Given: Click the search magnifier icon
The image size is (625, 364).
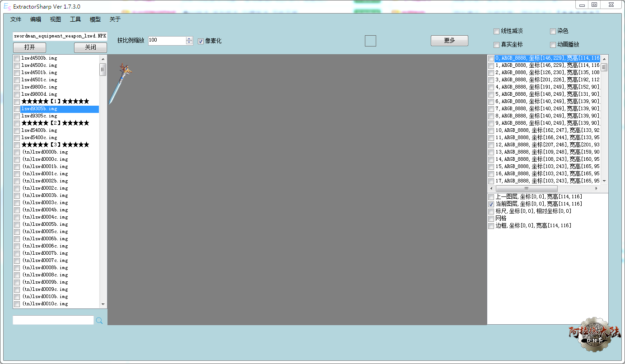Looking at the screenshot, I should pyautogui.click(x=99, y=321).
